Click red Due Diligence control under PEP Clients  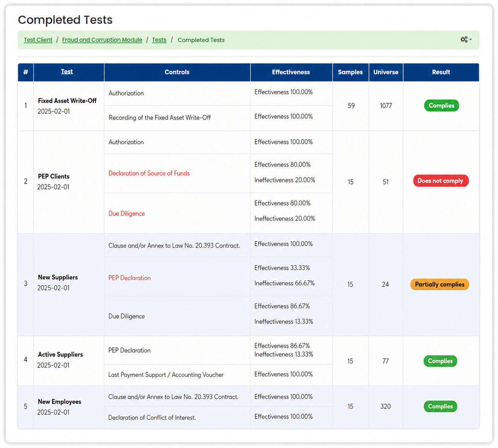(127, 213)
